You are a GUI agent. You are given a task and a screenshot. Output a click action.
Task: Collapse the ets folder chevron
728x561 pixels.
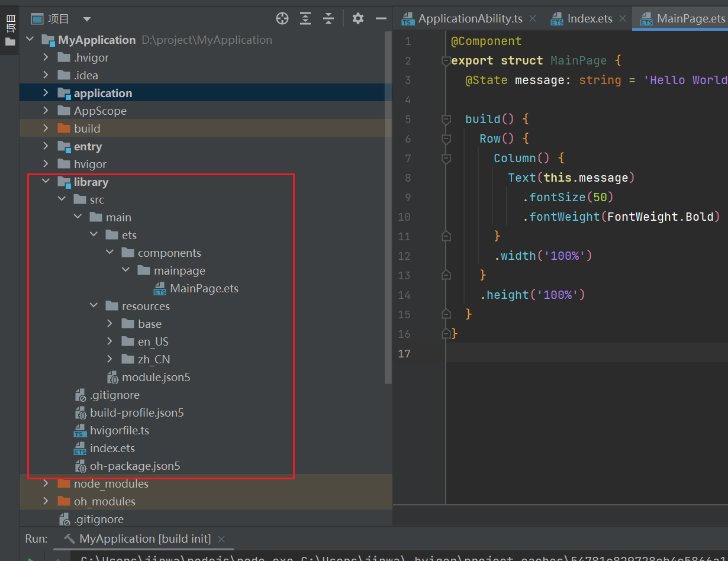(x=94, y=235)
